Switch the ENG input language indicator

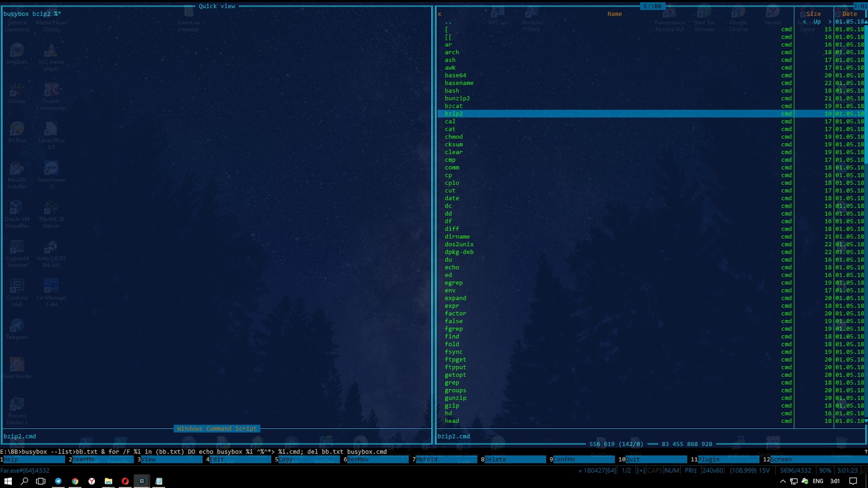[x=818, y=481]
